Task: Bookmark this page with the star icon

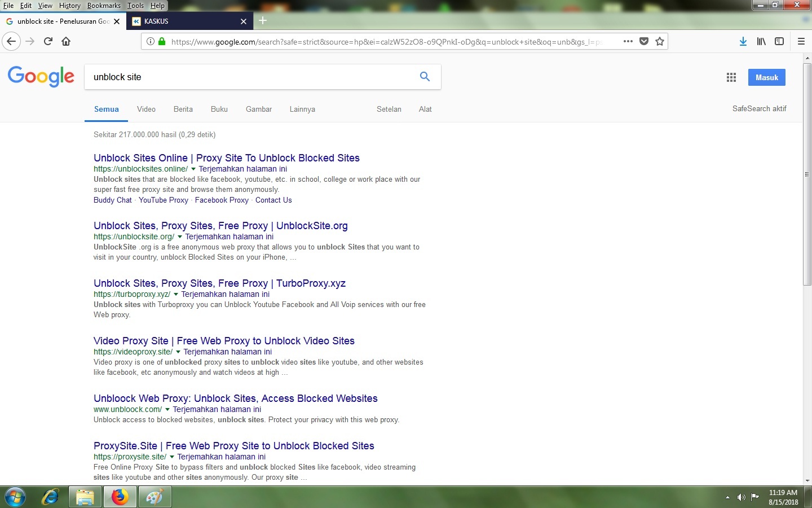Action: click(660, 41)
